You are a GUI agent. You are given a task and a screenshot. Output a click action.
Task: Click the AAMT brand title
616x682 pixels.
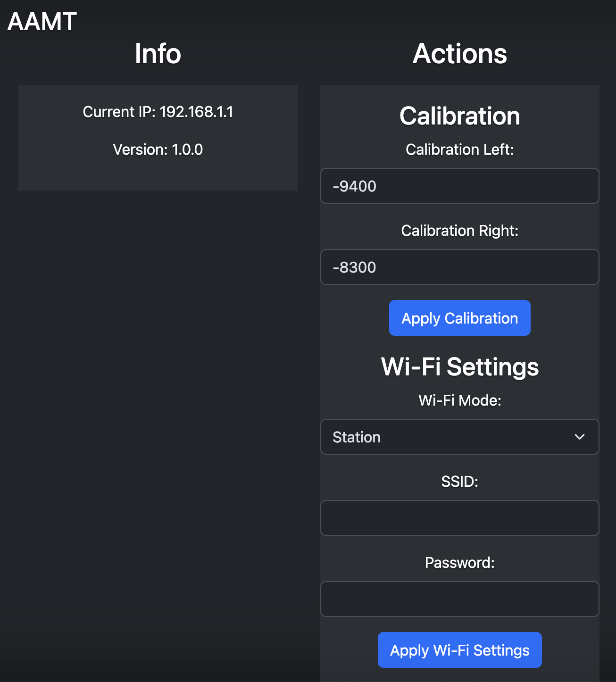tap(42, 22)
